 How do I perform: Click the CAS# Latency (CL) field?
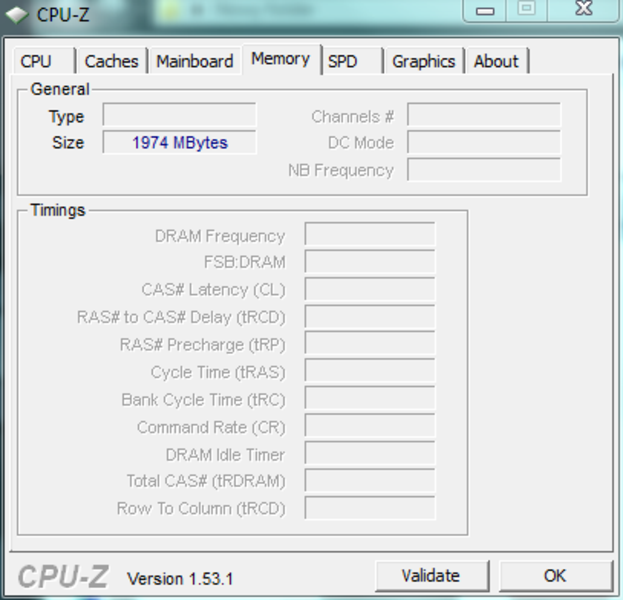[x=369, y=290]
